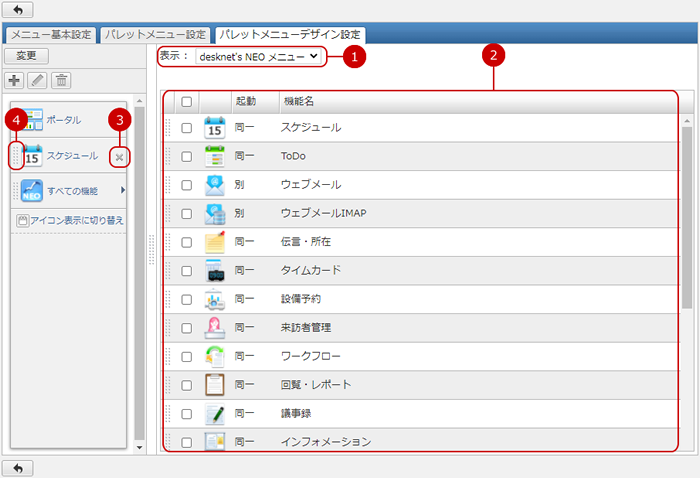Click the trash delete icon
Viewport: 700px width, 478px height.
click(61, 80)
